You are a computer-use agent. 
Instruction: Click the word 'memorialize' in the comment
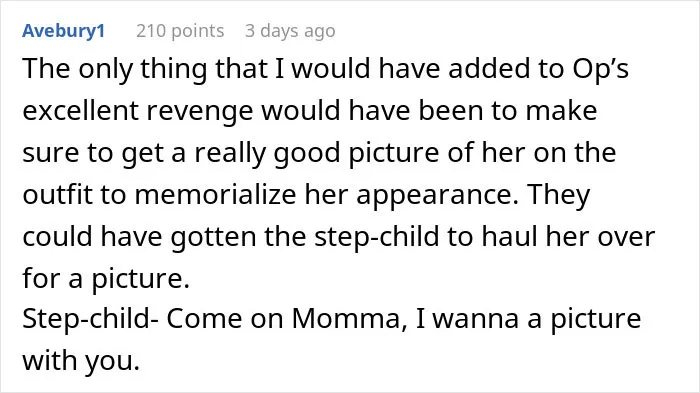[215, 194]
